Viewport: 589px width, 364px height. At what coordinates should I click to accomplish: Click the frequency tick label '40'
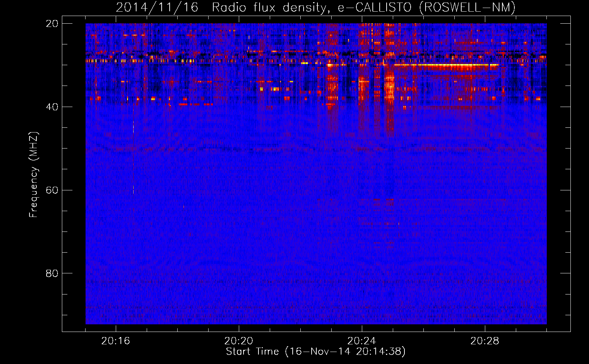point(52,107)
